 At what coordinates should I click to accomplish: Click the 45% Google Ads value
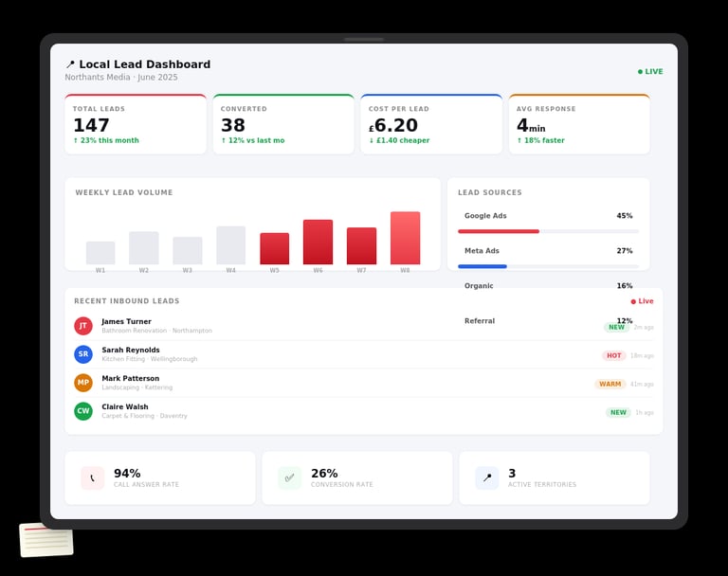click(625, 216)
